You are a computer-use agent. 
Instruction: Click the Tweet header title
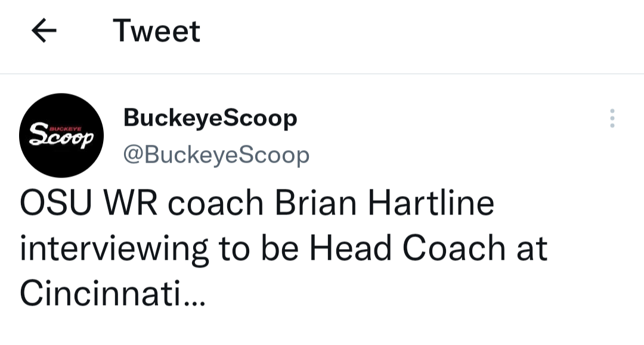point(156,31)
